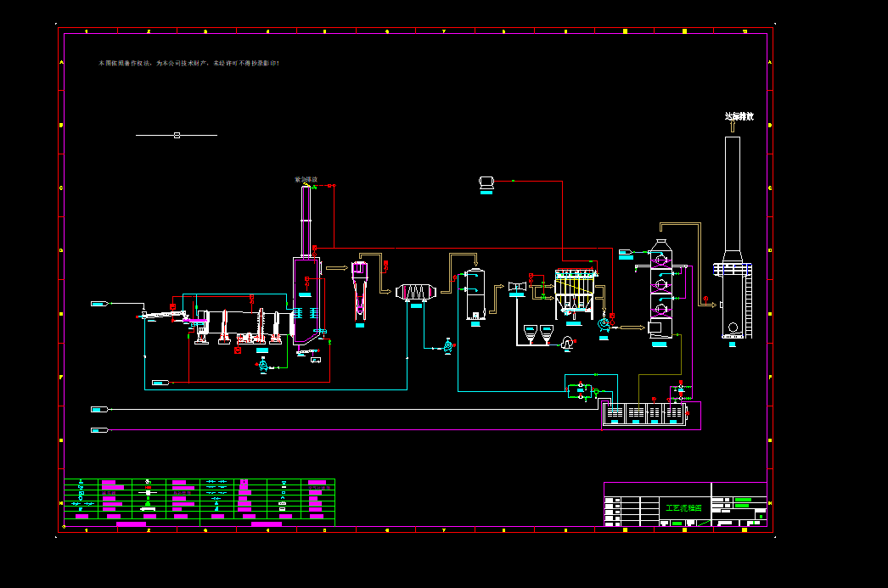This screenshot has height=588, width=888.
Task: Select the secondary combustion chamber vessel
Action: tap(306, 300)
